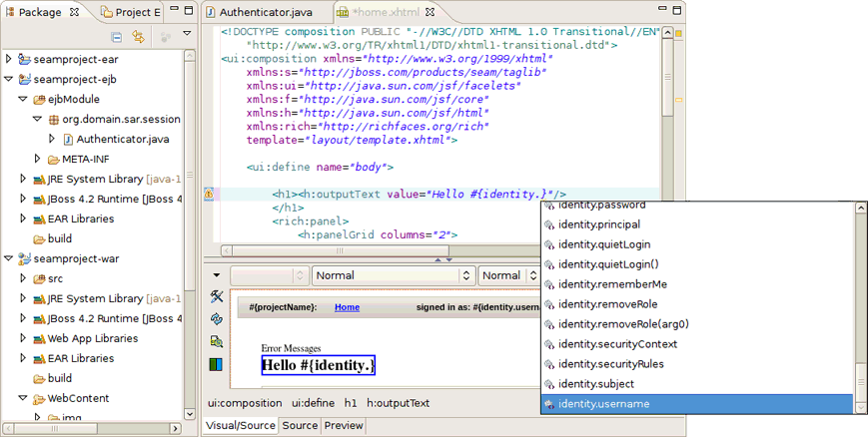Expand EAR Libraries under seamproject-ejb

coord(23,218)
